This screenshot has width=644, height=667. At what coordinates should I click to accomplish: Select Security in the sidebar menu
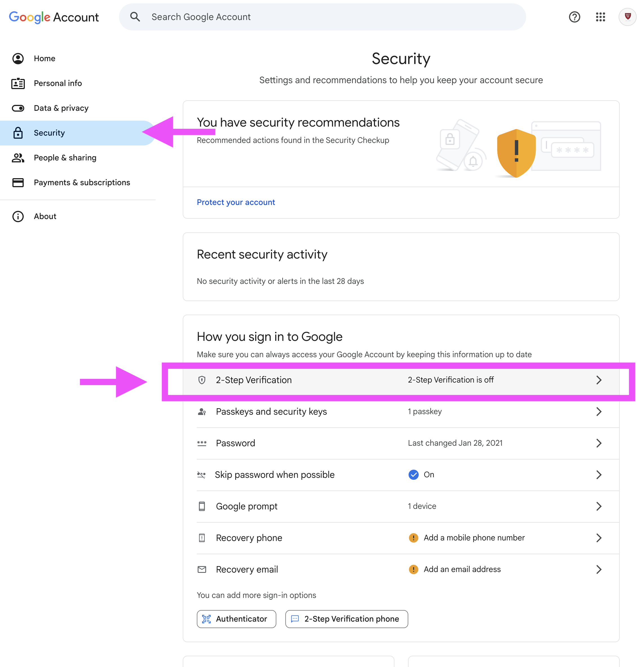49,133
